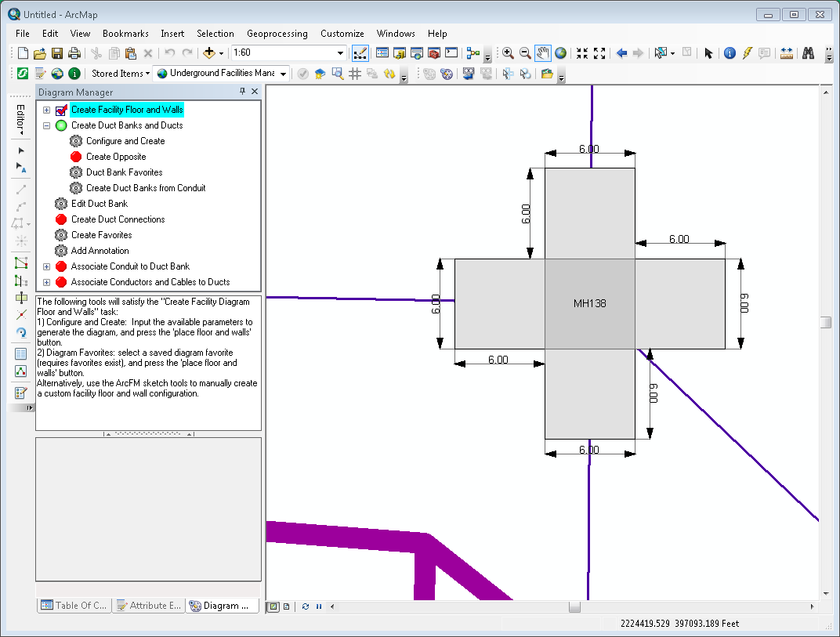Image resolution: width=840 pixels, height=637 pixels.
Task: Click the map horizontal scrollbar thumb
Action: click(574, 606)
